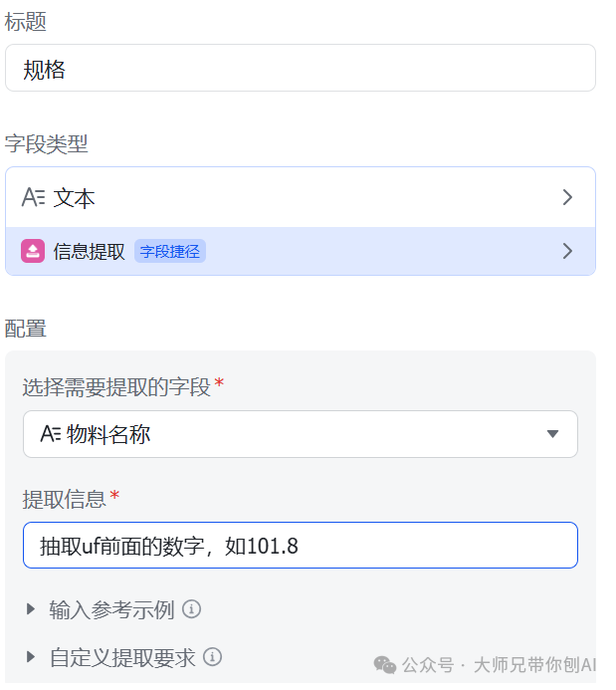The width and height of the screenshot is (616, 690).
Task: Click the text icon inside 物料名称 dropdown
Action: tap(51, 434)
